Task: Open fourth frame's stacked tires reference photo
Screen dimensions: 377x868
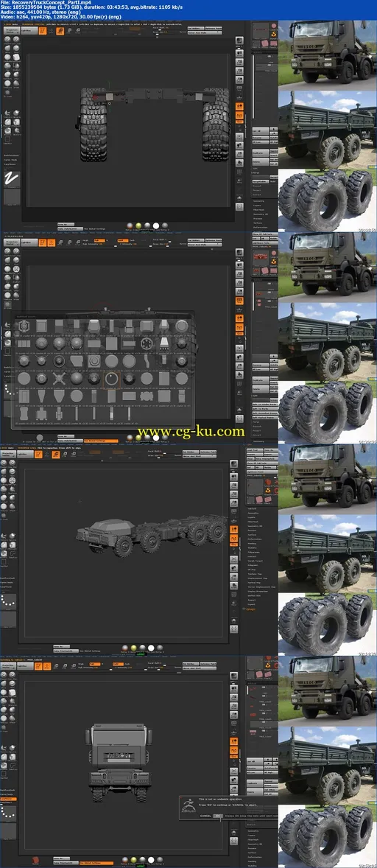Action: point(328,836)
